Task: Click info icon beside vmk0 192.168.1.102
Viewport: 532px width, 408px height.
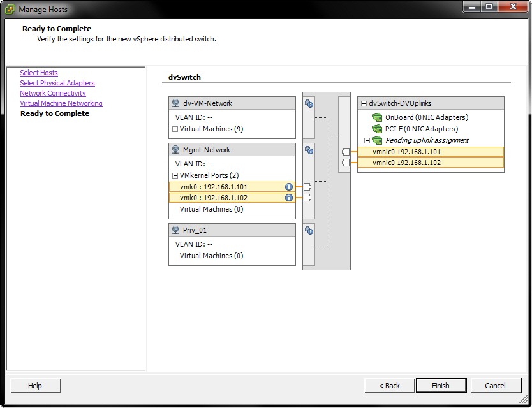Action: tap(288, 198)
